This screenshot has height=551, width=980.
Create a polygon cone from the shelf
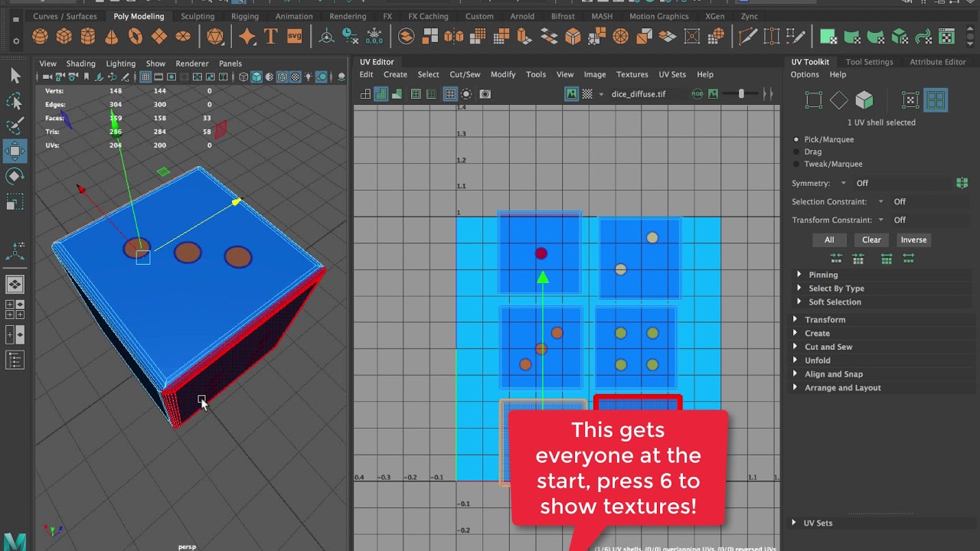click(112, 36)
